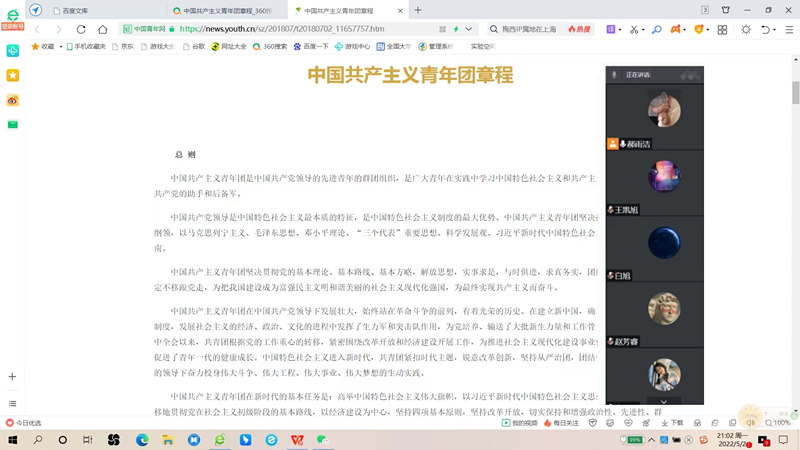
Task: Click the skin shirt icon in title bar
Action: 726,10
